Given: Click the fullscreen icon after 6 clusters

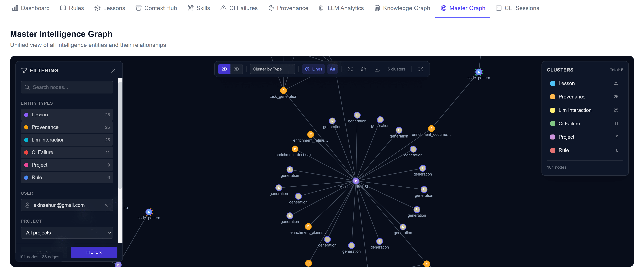Looking at the screenshot, I should (x=421, y=69).
